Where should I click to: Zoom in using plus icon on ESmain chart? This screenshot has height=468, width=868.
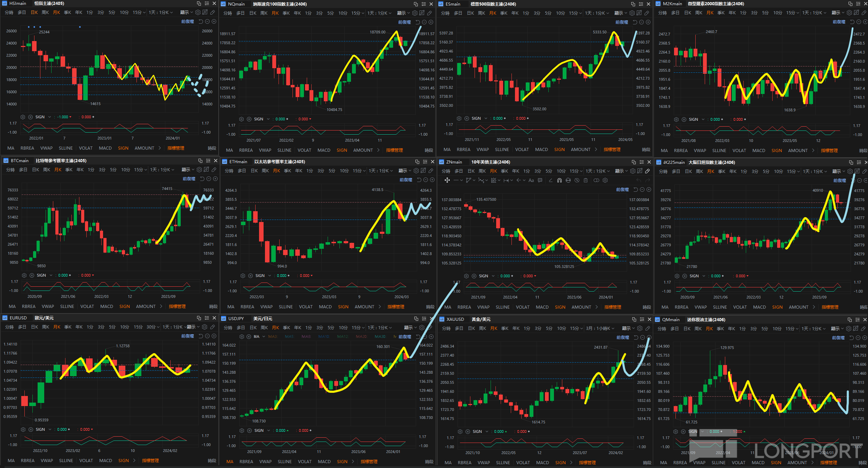[648, 22]
